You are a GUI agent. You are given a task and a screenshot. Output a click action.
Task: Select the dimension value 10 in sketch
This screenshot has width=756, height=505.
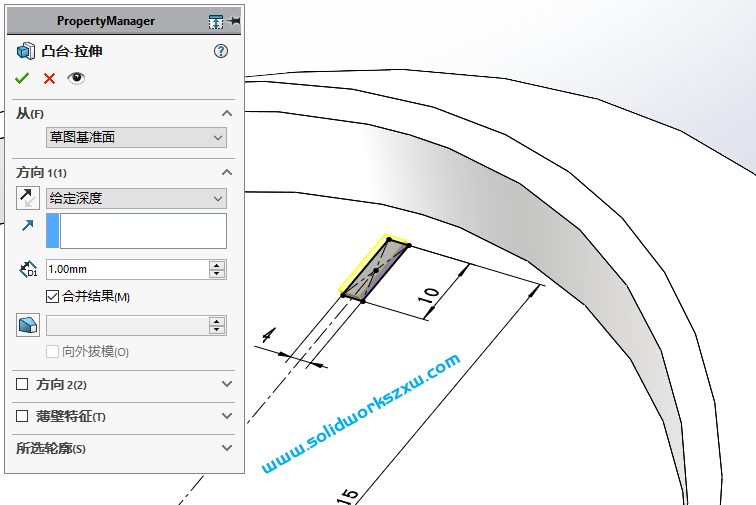tap(429, 296)
